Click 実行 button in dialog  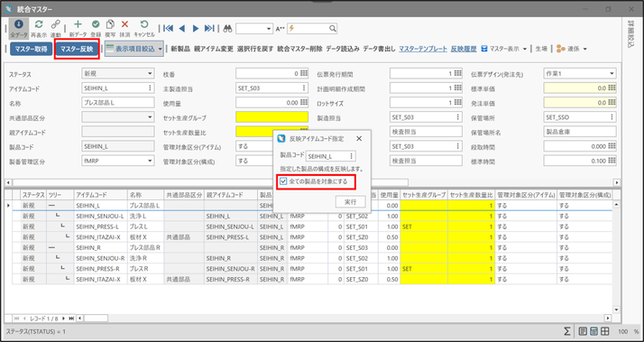click(x=350, y=202)
